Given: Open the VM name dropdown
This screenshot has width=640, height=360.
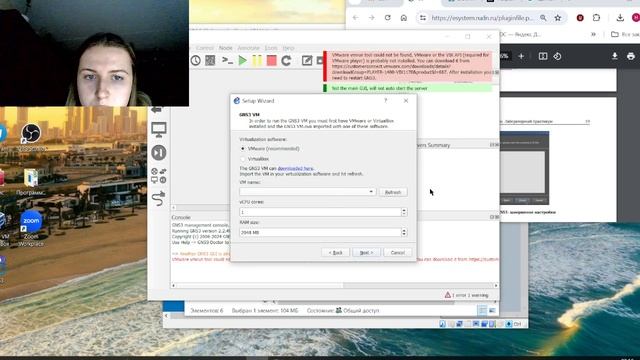Looking at the screenshot, I should [x=307, y=192].
